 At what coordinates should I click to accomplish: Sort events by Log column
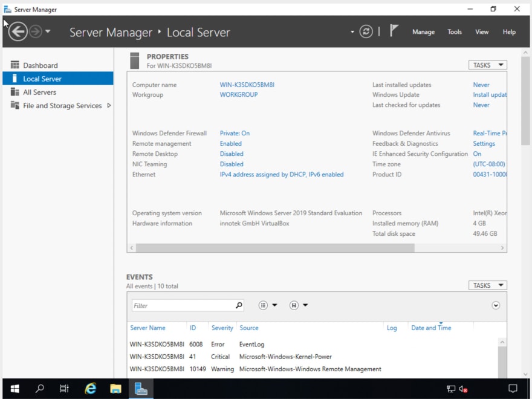[392, 328]
